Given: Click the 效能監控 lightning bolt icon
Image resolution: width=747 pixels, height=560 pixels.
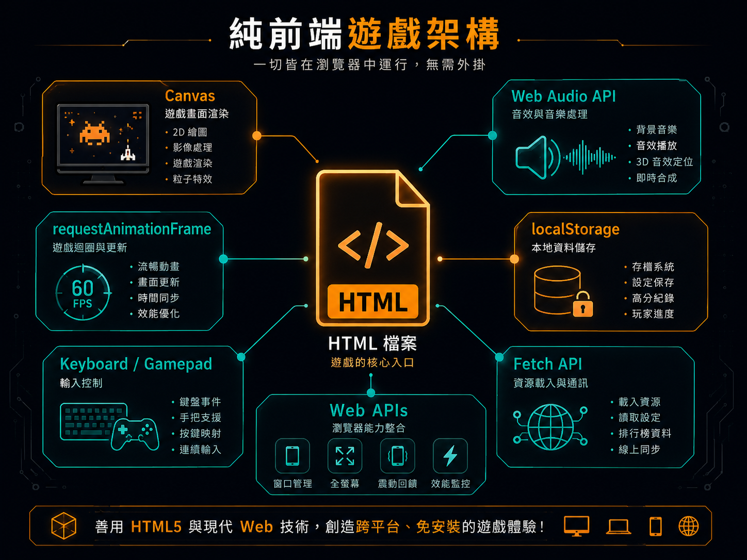Looking at the screenshot, I should pos(450,456).
